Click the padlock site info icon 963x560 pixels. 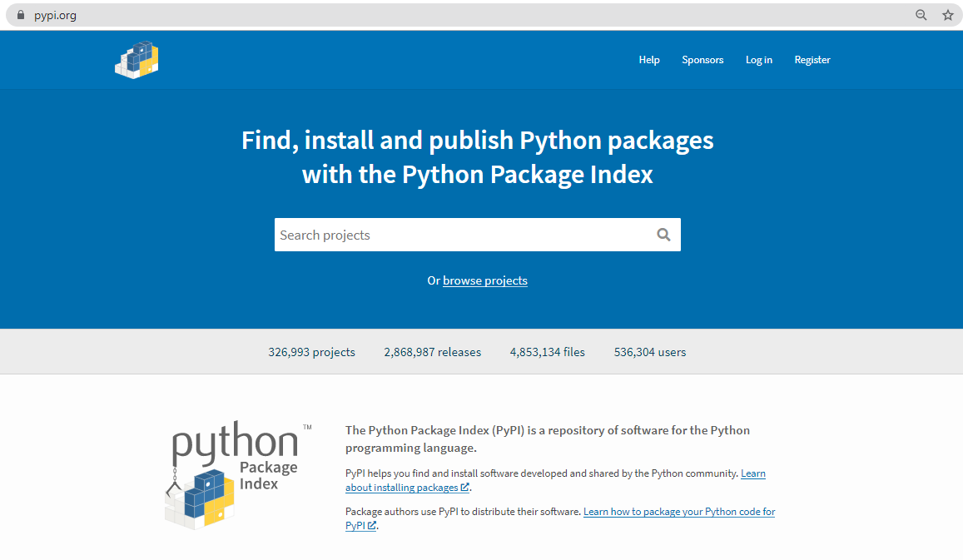(20, 15)
